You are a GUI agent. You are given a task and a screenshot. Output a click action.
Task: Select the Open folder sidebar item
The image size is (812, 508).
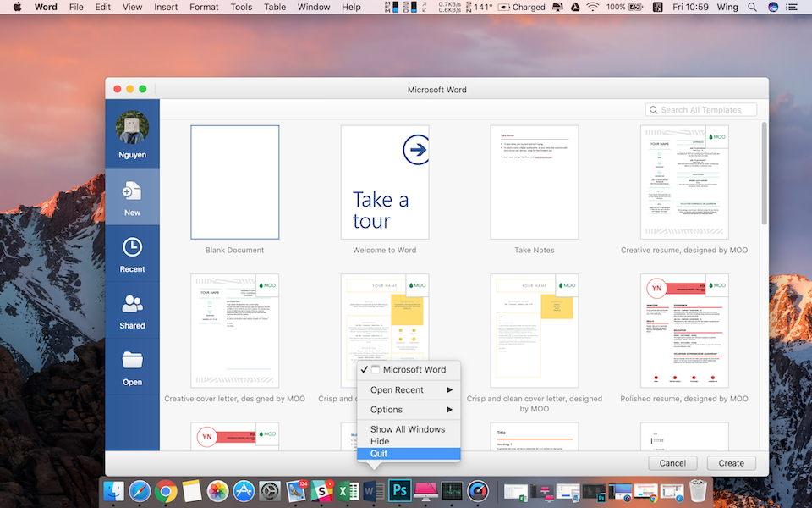coord(132,367)
